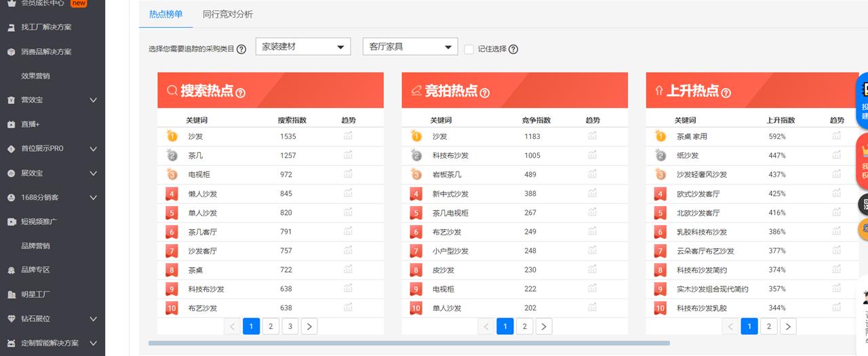This screenshot has width=868, height=356.
Task: Click keyword 沙发轻奢风沙发 in 上升热点
Action: coord(702,174)
